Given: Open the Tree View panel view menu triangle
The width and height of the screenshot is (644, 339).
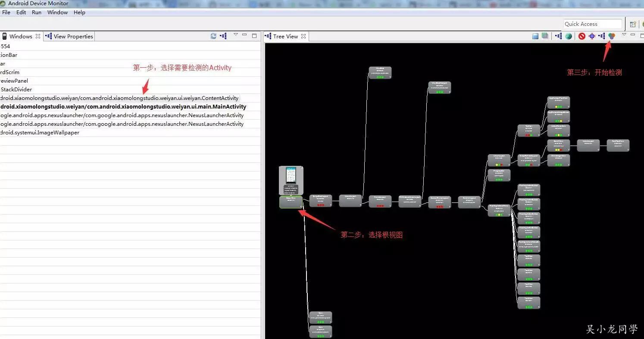Looking at the screenshot, I should pos(624,34).
